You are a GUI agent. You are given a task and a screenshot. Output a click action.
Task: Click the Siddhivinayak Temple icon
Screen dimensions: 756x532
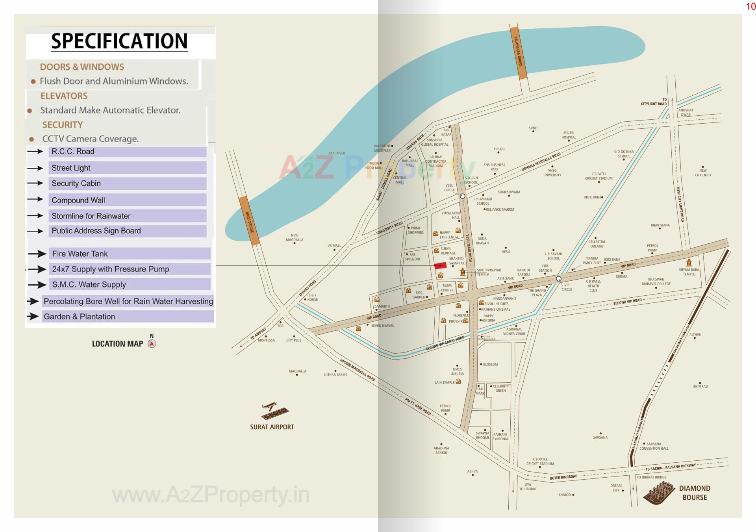click(463, 271)
